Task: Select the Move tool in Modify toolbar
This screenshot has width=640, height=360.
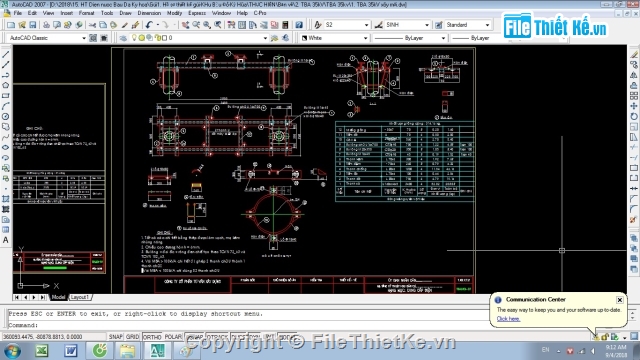Action: [633, 106]
